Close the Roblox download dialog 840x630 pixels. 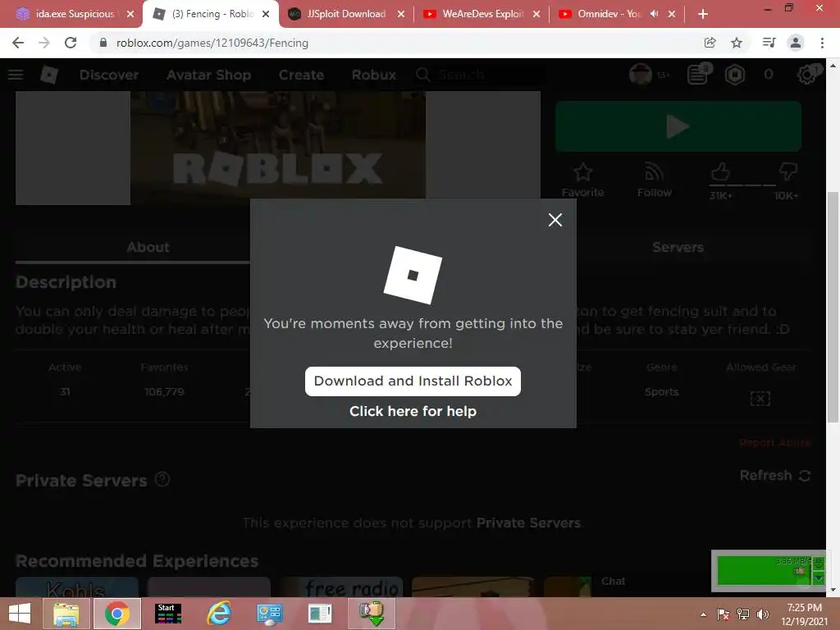[x=555, y=220]
